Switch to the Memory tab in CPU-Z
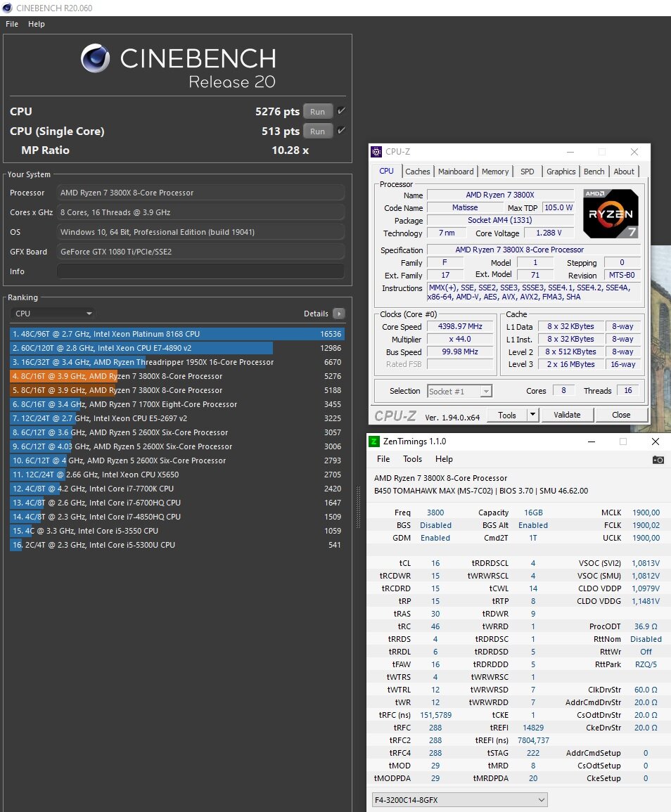 tap(495, 172)
